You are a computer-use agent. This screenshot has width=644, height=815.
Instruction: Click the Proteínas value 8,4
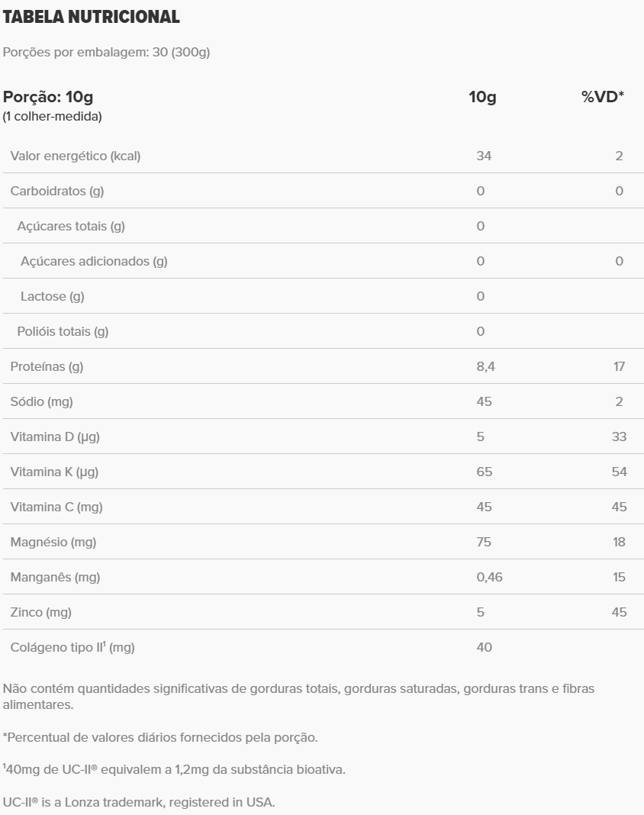[x=486, y=366]
